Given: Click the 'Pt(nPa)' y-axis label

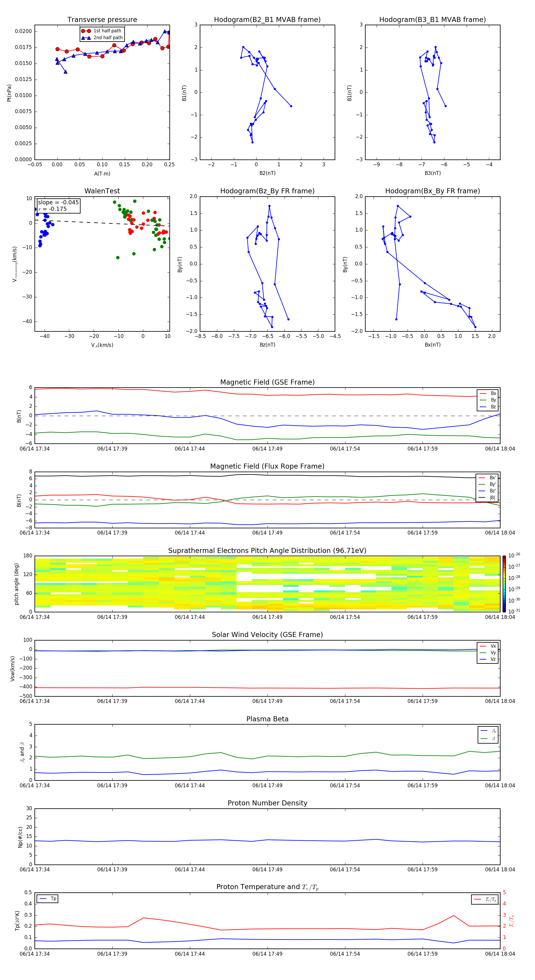Looking at the screenshot, I should pos(9,93).
